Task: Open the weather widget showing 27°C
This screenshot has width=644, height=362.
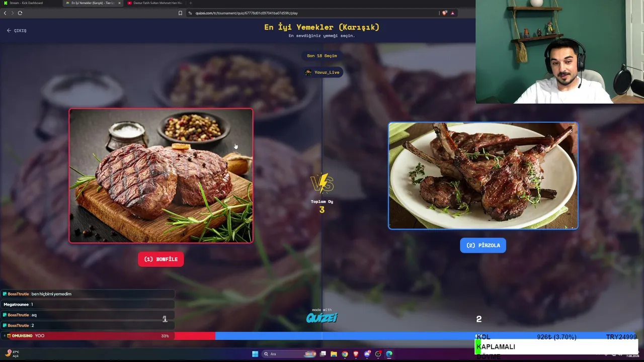Action: [x=12, y=353]
